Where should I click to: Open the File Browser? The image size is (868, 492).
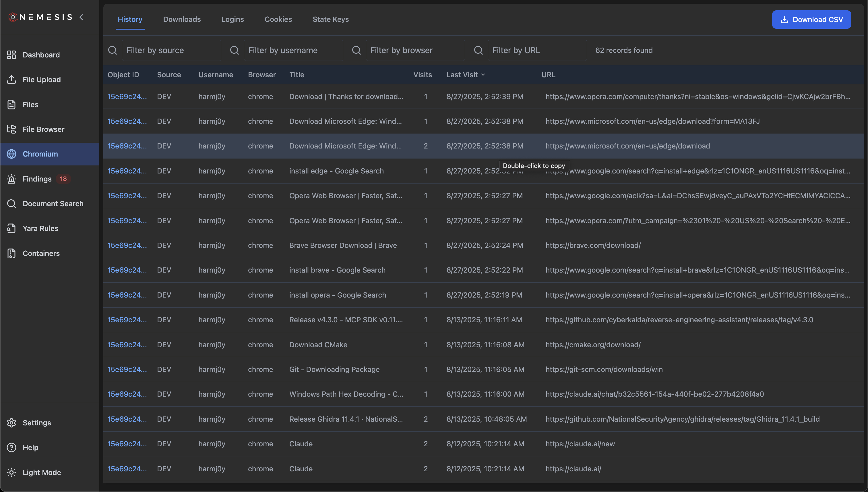pos(44,129)
